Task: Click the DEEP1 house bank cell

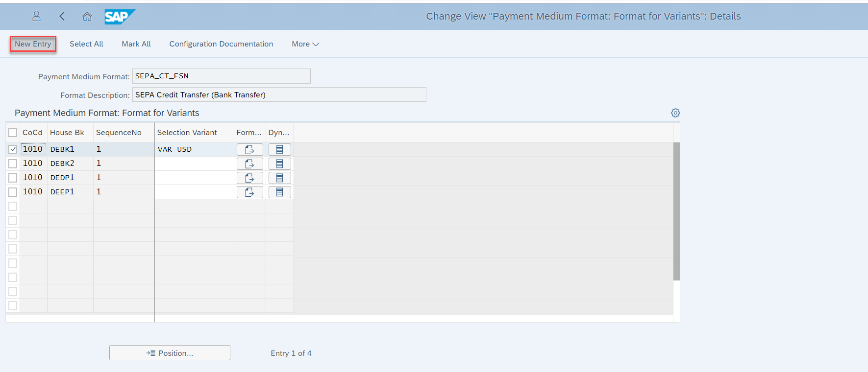Action: (x=70, y=192)
